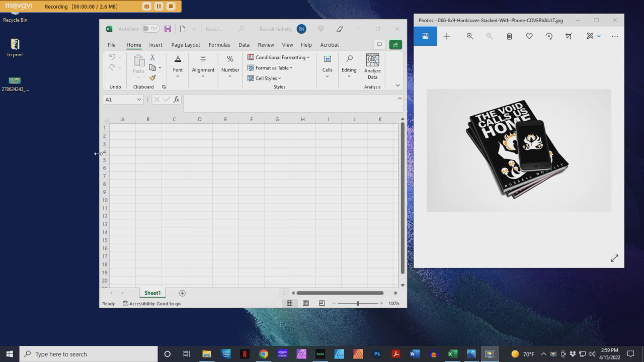
Task: Pause the Movavi recording
Action: pos(158,7)
